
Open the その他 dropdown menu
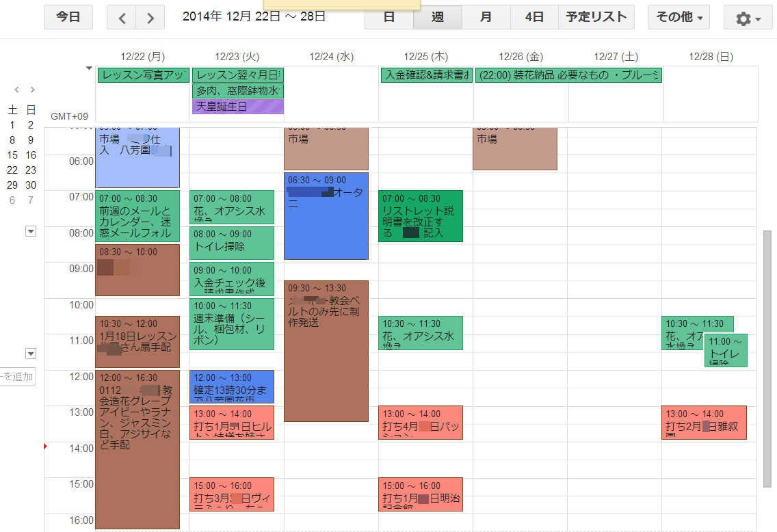tap(679, 18)
